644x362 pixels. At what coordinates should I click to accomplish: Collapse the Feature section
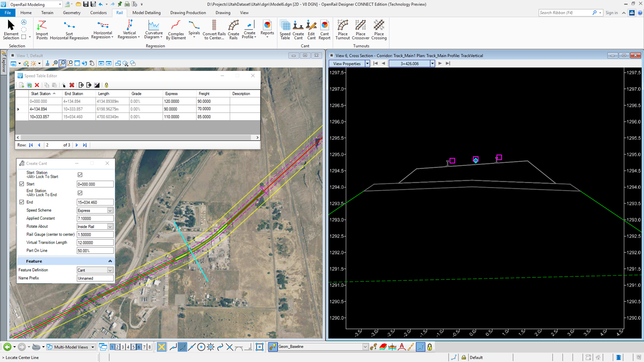110,261
